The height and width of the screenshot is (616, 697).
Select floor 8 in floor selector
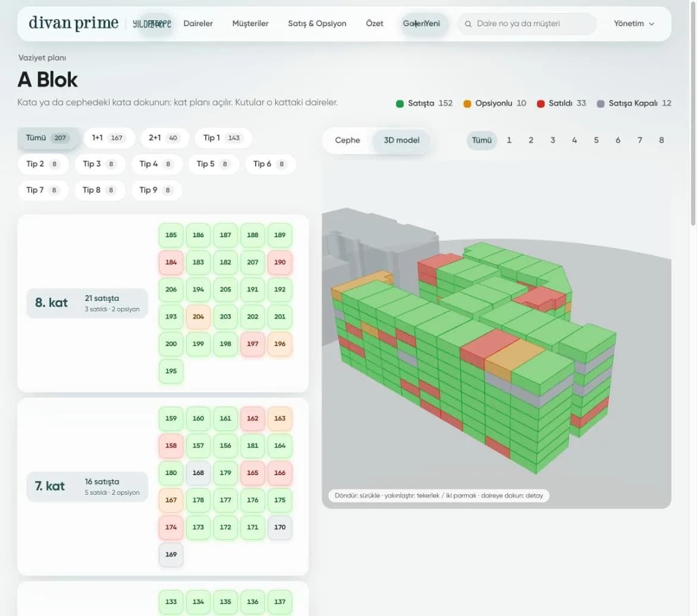pos(661,140)
